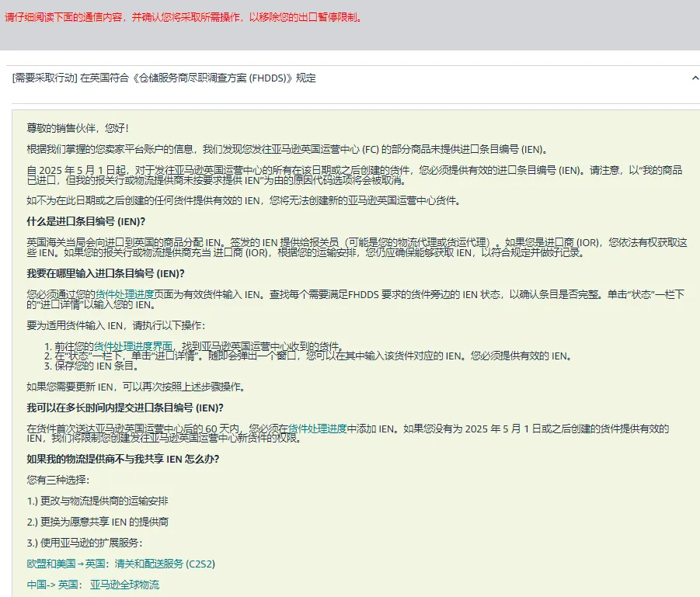Collapse the FHDDS notice section chevron
Screen dimensions: 700x597
click(695, 78)
